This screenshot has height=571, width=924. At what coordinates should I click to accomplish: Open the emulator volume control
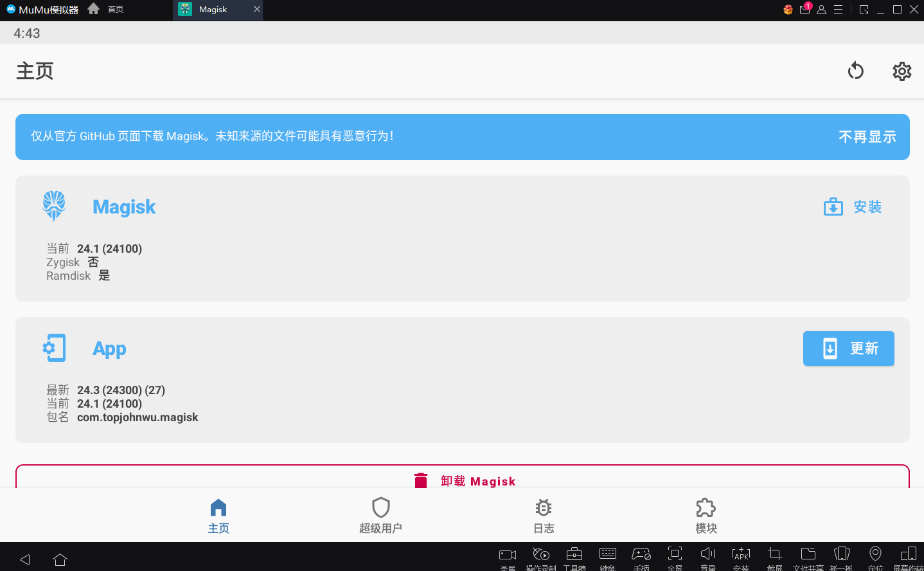[707, 554]
